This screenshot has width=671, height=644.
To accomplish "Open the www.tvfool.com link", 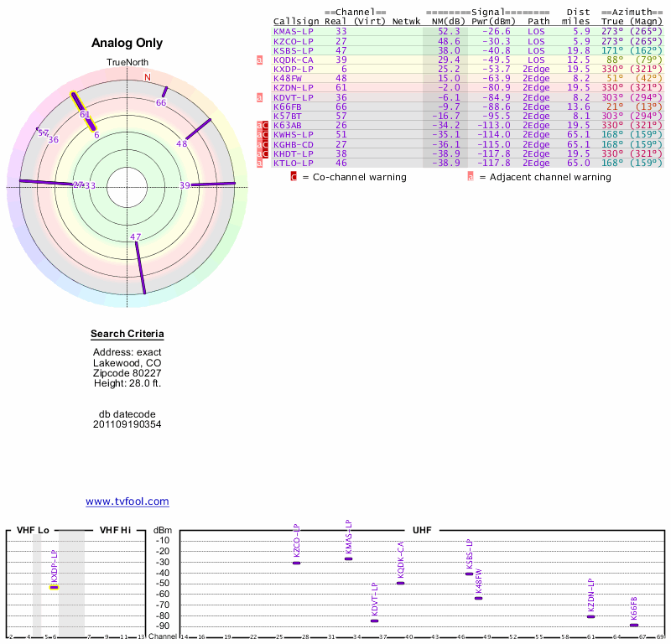I will click(x=127, y=501).
